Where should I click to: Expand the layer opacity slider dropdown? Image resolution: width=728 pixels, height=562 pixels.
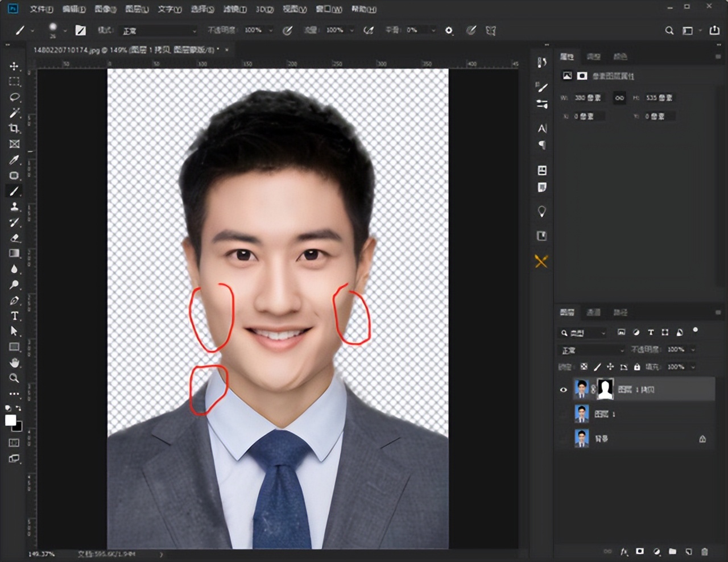[693, 350]
